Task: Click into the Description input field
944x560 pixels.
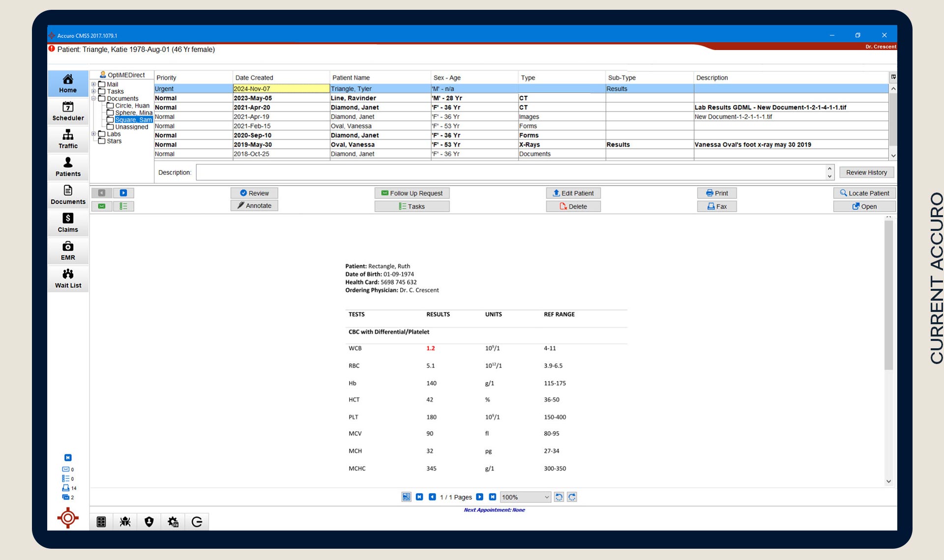Action: pos(511,172)
